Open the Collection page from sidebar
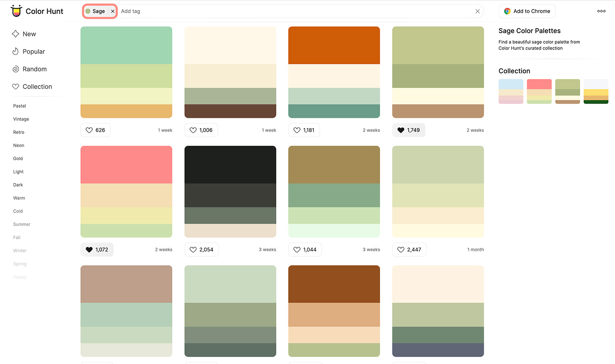Viewport: 615px width, 364px height. (32, 87)
